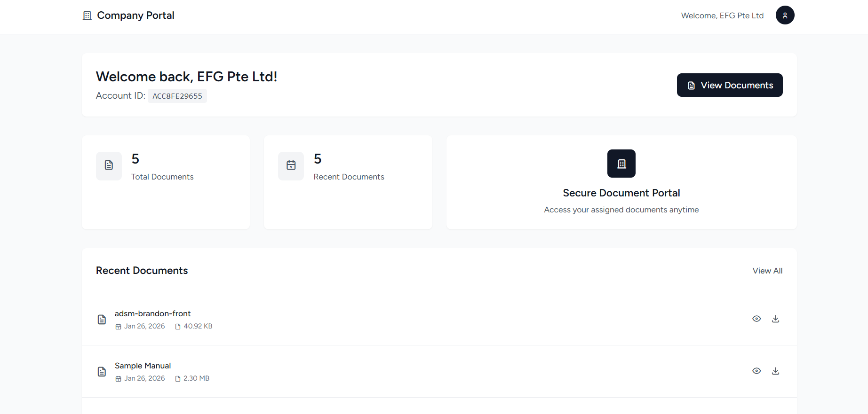Image resolution: width=868 pixels, height=414 pixels.
Task: Download the Sample Manual document
Action: (x=776, y=371)
